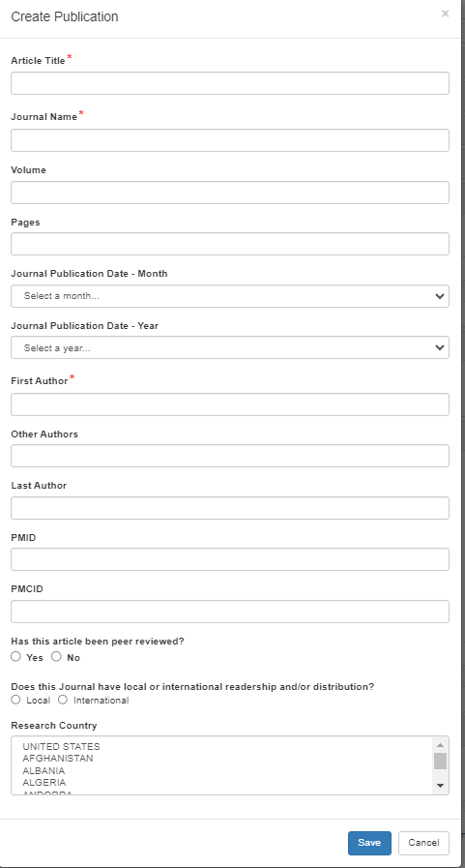The image size is (465, 868).
Task: Select No for peer reviewed
Action: [56, 656]
